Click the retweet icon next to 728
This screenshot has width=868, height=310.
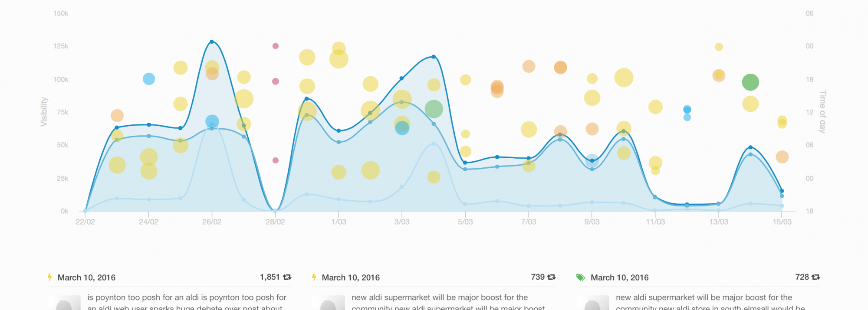815,277
